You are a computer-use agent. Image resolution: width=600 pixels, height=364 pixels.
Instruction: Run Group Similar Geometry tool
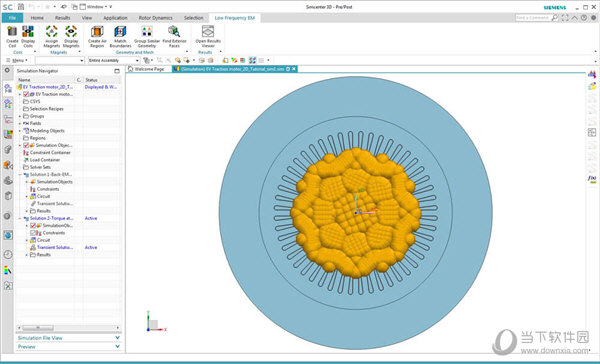pos(147,37)
